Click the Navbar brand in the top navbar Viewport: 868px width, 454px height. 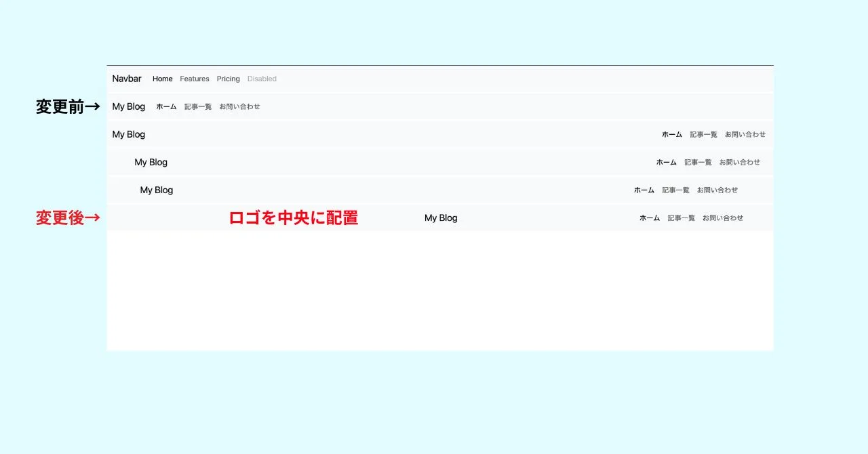click(x=127, y=79)
